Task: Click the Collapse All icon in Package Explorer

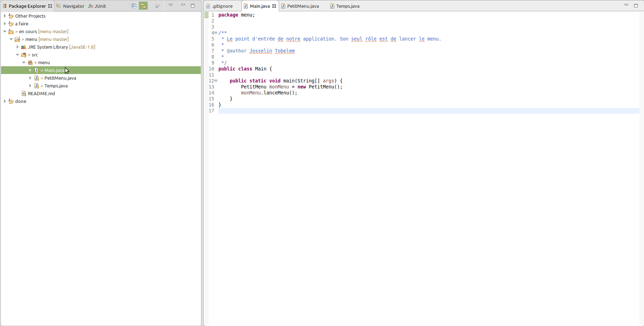Action: point(134,6)
